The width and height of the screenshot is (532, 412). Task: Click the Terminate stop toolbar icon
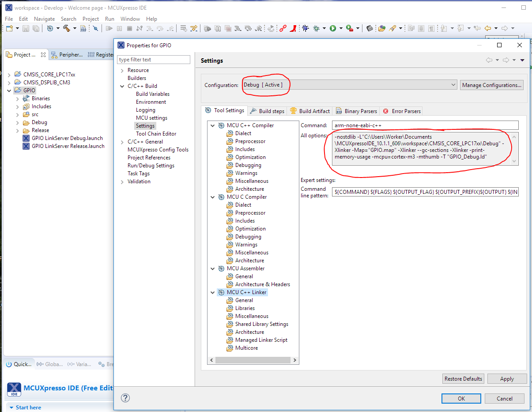129,28
